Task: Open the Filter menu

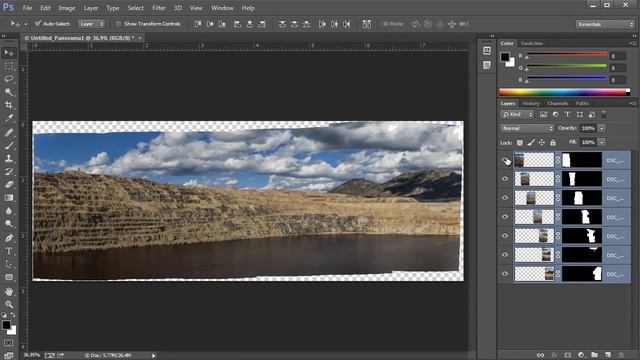Action: pos(159,8)
